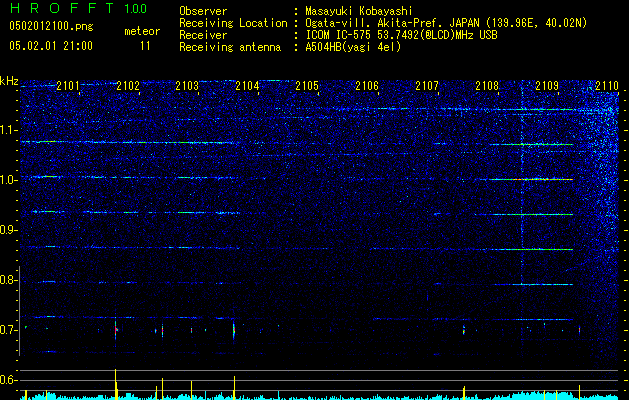Click the tallest yellow spike in bottom graph
629x400 pixels.
pyautogui.click(x=116, y=384)
